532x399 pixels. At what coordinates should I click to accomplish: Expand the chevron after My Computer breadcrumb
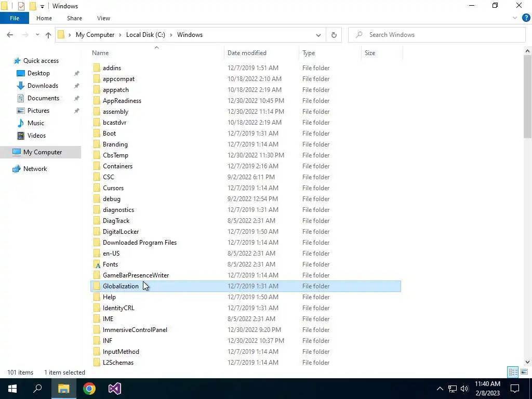pyautogui.click(x=120, y=35)
